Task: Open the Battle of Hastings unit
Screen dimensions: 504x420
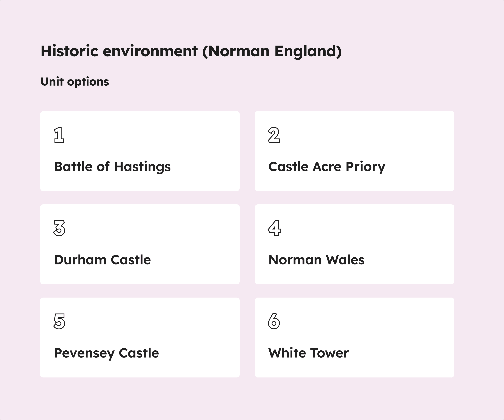Action: (112, 167)
